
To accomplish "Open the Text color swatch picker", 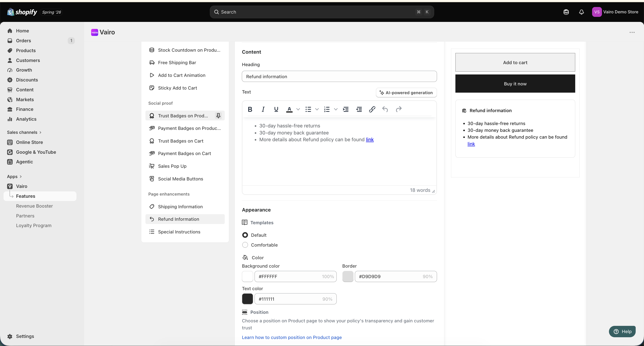I will (247, 299).
